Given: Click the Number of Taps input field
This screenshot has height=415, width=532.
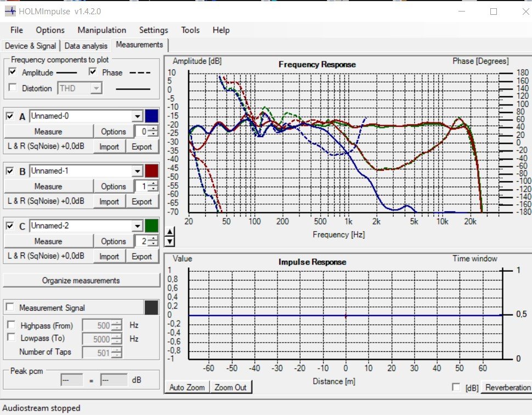Looking at the screenshot, I should (x=97, y=353).
